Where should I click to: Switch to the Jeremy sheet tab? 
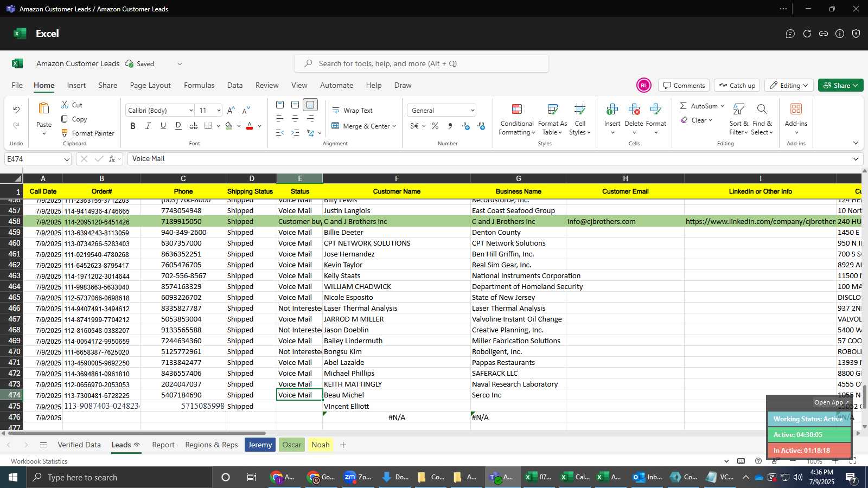(260, 445)
